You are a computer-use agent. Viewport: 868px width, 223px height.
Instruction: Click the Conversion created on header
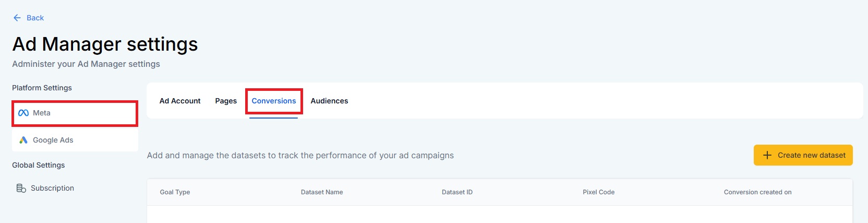[757, 192]
